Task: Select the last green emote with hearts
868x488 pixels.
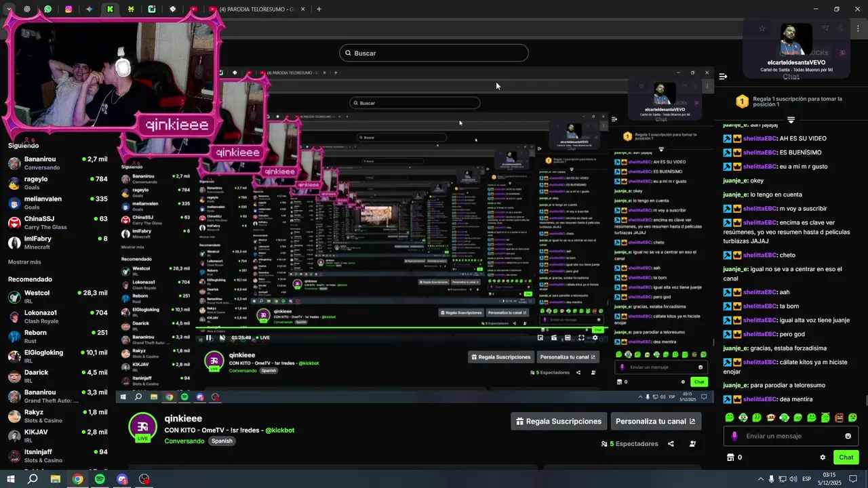Action: [852, 418]
